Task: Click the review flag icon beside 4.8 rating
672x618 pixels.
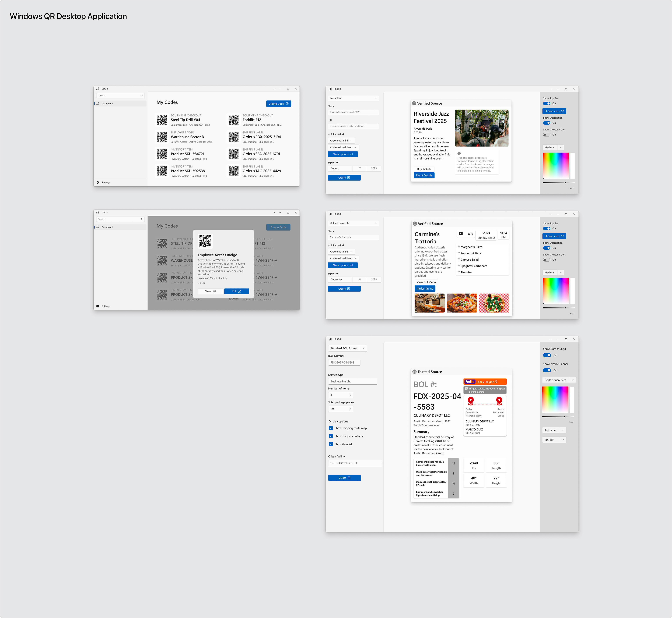Action: pos(460,234)
